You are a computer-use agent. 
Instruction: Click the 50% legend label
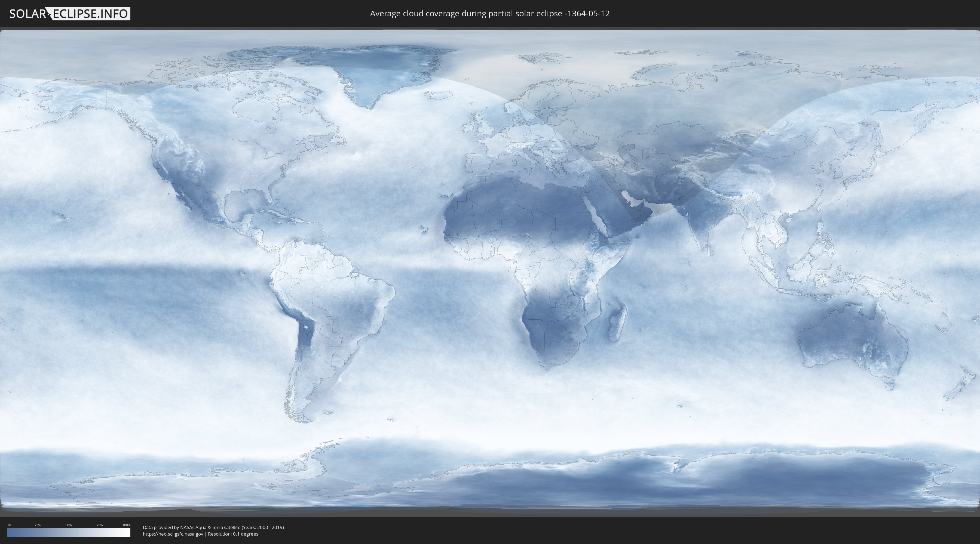click(x=69, y=525)
